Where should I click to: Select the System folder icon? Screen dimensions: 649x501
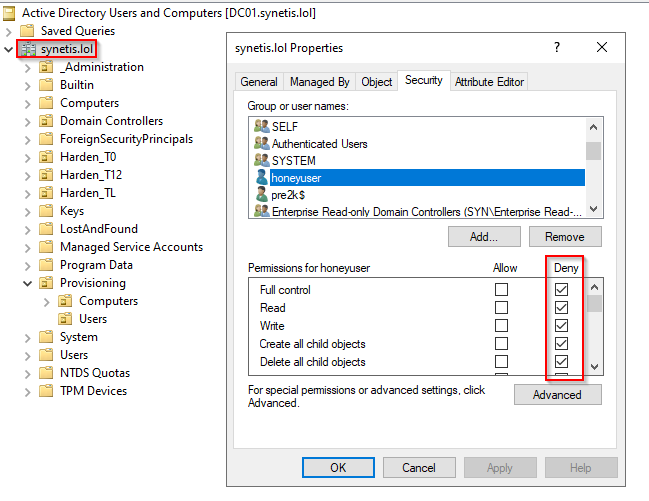[46, 337]
